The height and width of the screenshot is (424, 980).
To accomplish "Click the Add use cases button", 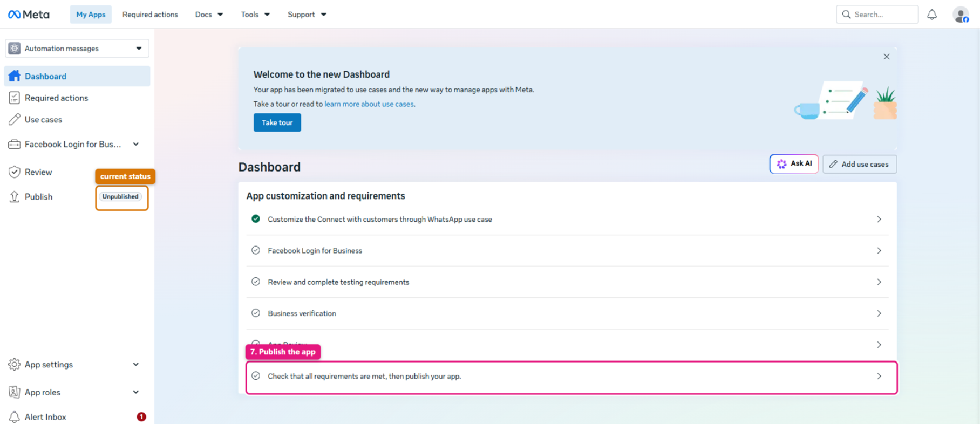I will click(x=860, y=164).
